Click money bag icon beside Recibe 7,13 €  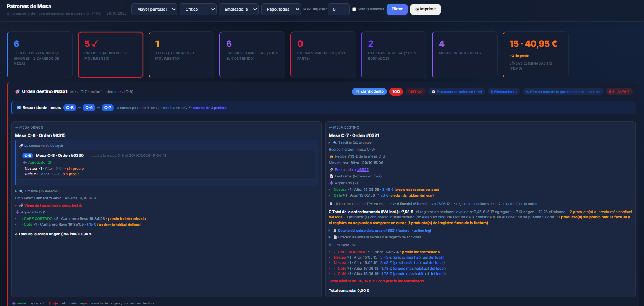331,156
